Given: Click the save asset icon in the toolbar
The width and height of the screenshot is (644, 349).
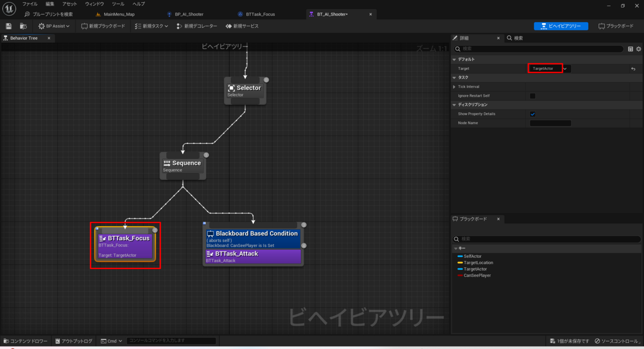Looking at the screenshot, I should (x=8, y=26).
